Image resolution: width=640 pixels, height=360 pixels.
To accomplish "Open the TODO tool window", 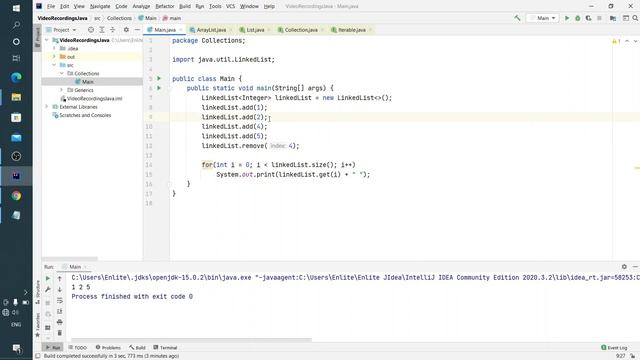I will [x=78, y=347].
